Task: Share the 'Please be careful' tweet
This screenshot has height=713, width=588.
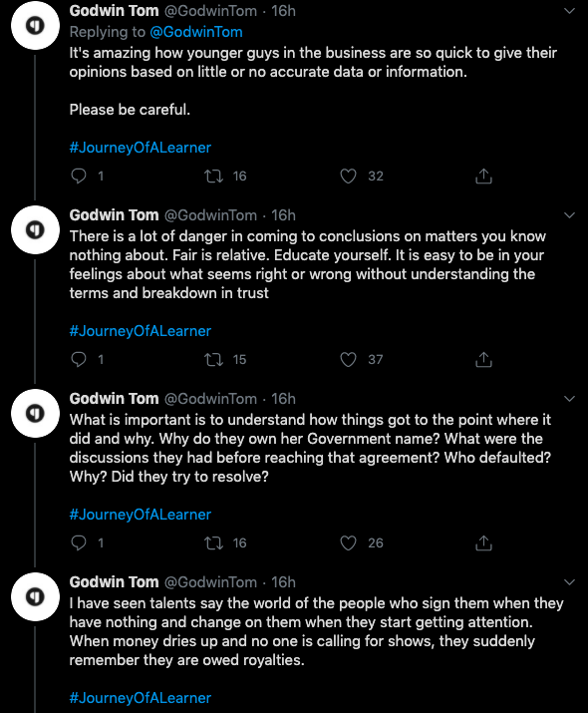Action: click(483, 176)
